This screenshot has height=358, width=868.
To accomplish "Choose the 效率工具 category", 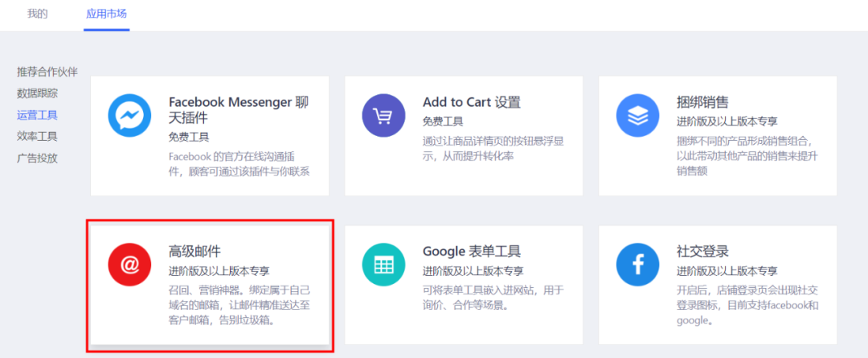I will 37,136.
